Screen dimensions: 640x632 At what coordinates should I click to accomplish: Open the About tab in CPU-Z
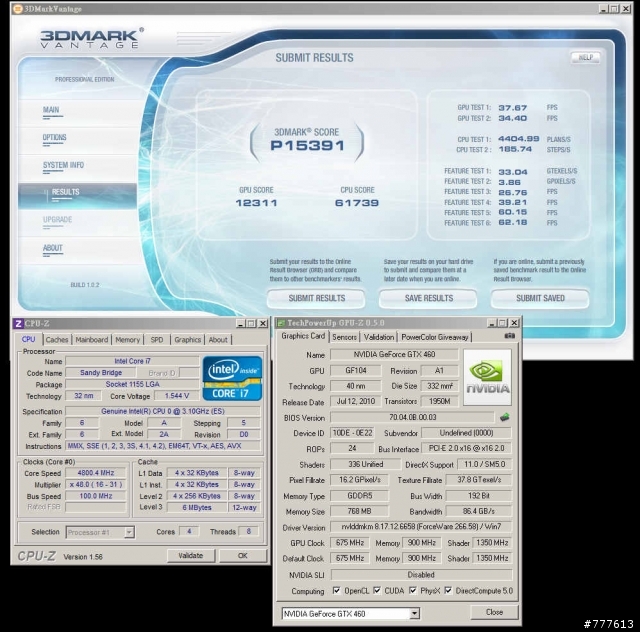tap(218, 340)
